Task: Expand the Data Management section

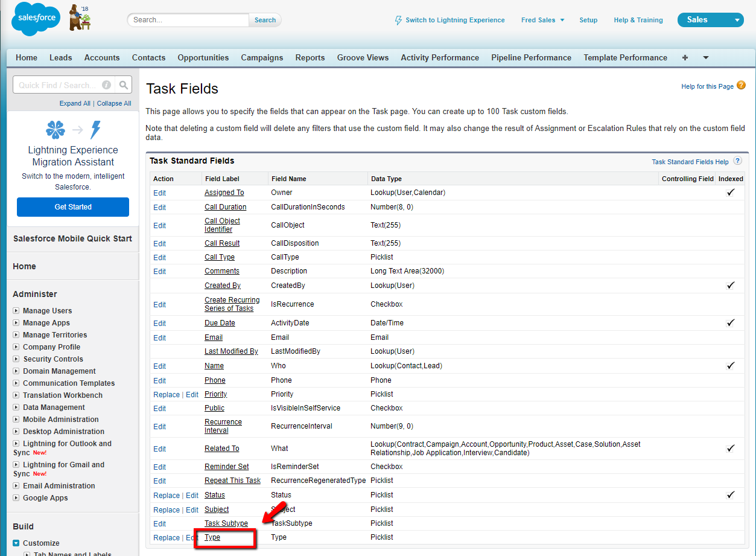Action: [x=16, y=407]
